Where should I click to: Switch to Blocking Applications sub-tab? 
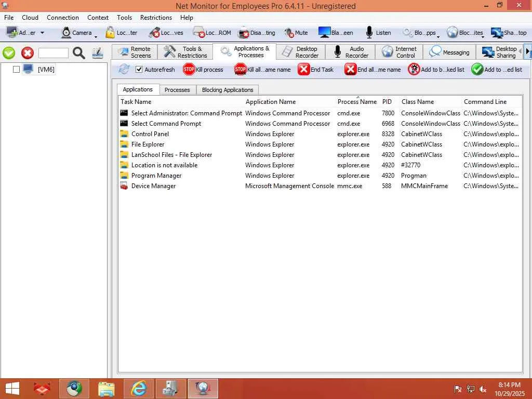[x=228, y=90]
